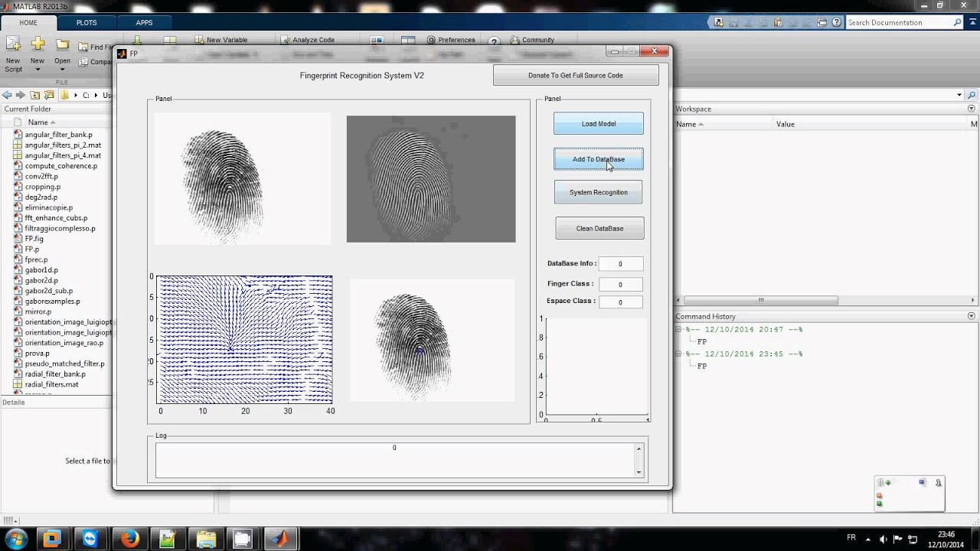Click the Community toolstrip icon
The image size is (980, 551).
tap(515, 40)
